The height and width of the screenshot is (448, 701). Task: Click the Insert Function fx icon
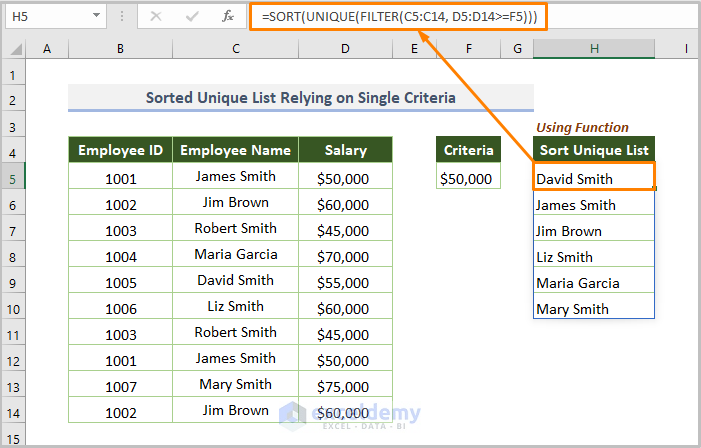[x=228, y=17]
